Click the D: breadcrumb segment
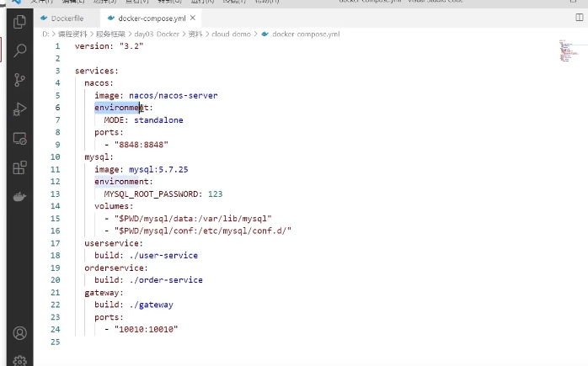This screenshot has width=588, height=366. 45,34
